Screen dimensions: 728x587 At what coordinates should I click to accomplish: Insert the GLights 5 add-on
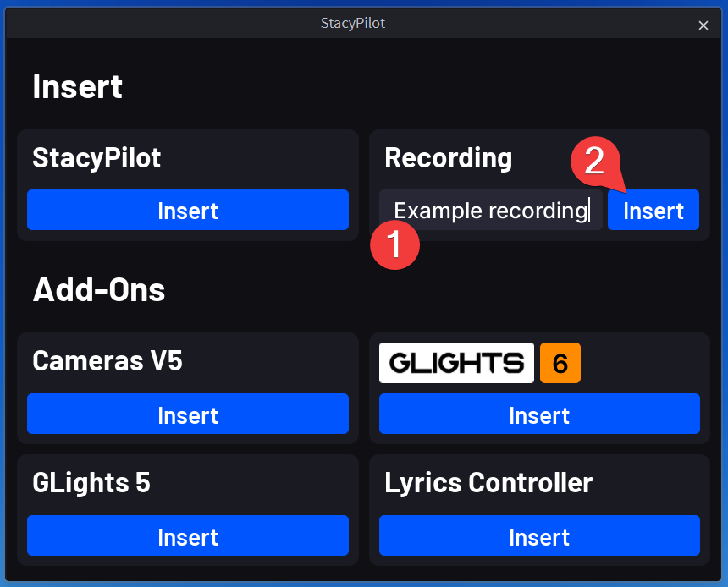(x=187, y=536)
